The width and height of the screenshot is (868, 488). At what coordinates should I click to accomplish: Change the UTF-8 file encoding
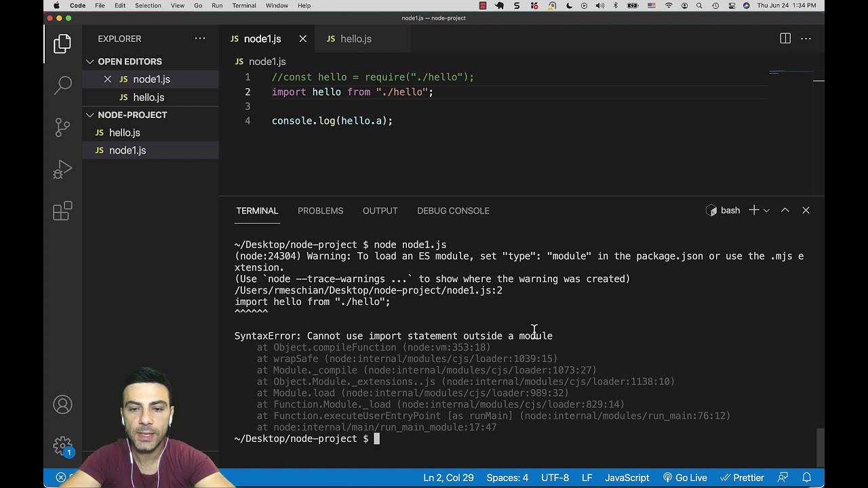click(555, 477)
